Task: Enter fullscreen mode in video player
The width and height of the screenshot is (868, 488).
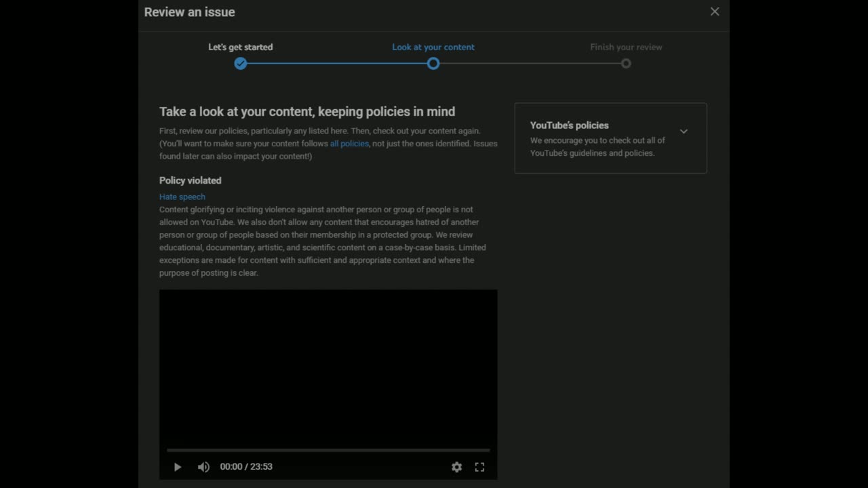Action: 479,467
